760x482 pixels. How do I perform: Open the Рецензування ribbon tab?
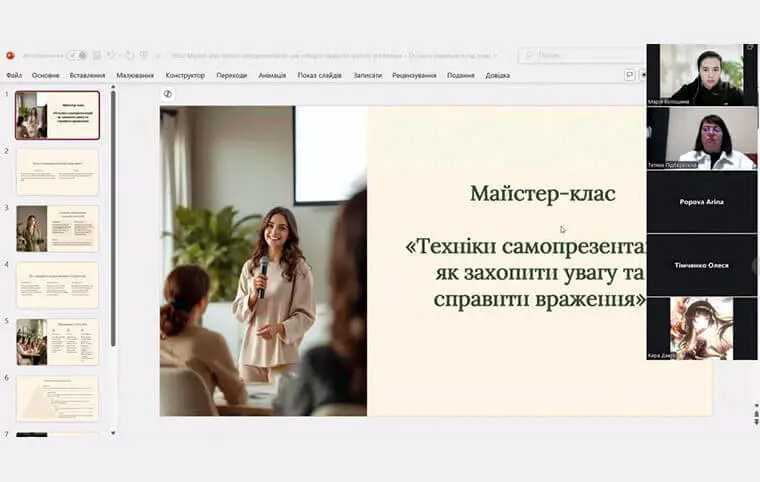[414, 75]
